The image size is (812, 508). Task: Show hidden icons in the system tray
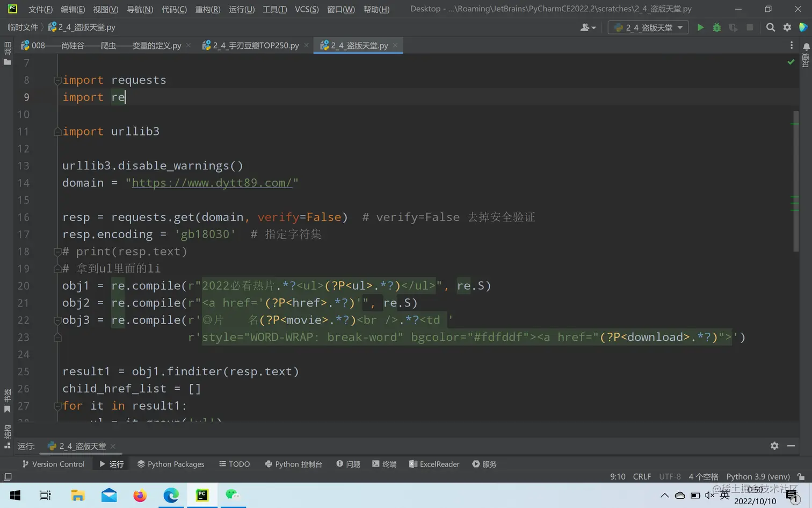664,495
